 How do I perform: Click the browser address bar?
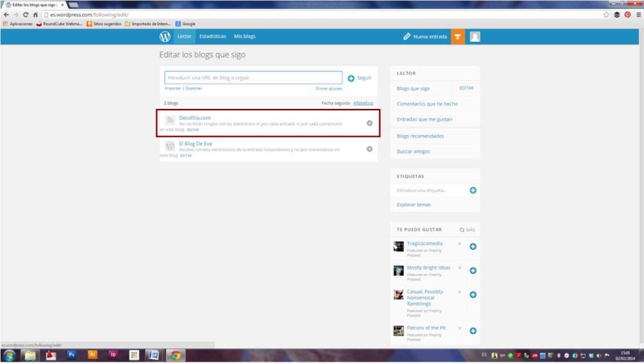coord(321,15)
